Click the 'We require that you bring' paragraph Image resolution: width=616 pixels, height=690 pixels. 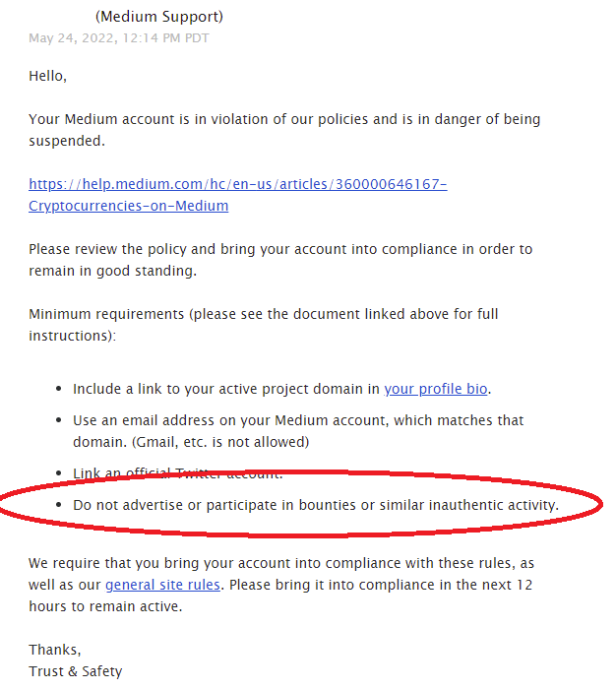[281, 585]
